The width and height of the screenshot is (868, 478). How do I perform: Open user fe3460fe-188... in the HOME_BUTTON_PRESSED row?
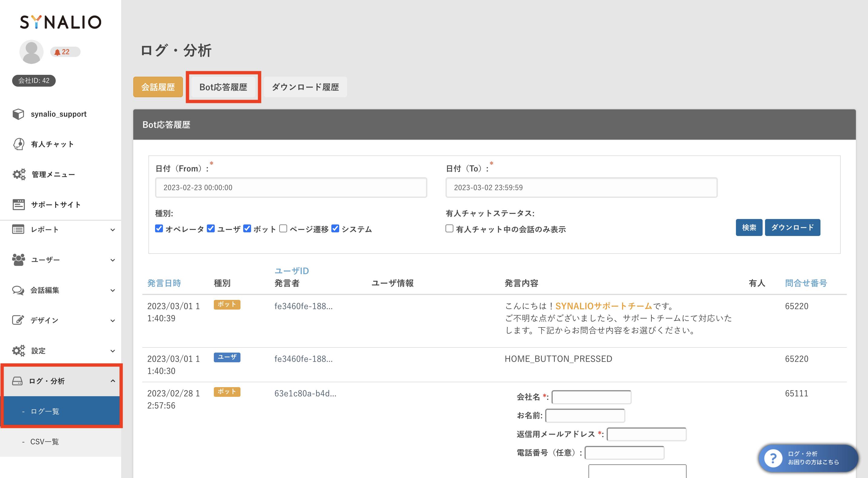[303, 359]
